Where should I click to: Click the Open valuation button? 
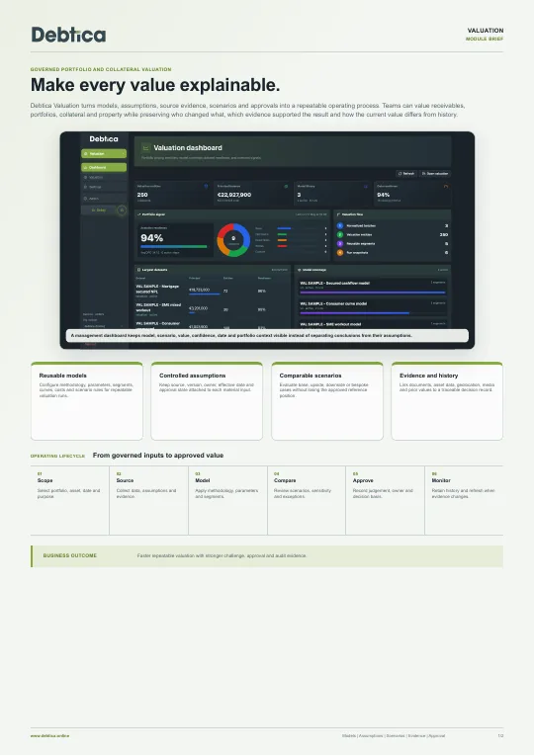435,174
